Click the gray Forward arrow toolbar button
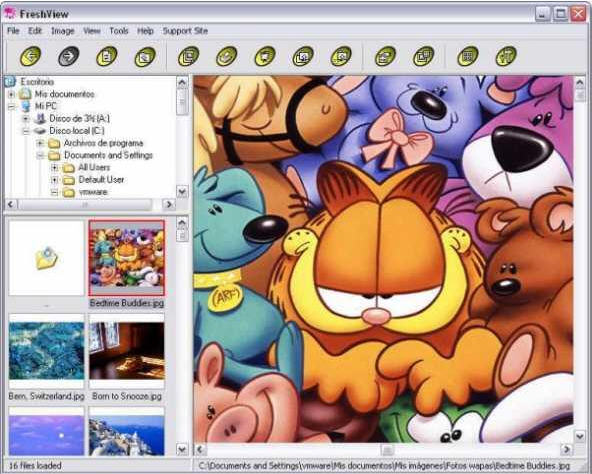Image resolution: width=592 pixels, height=474 pixels. [x=69, y=56]
